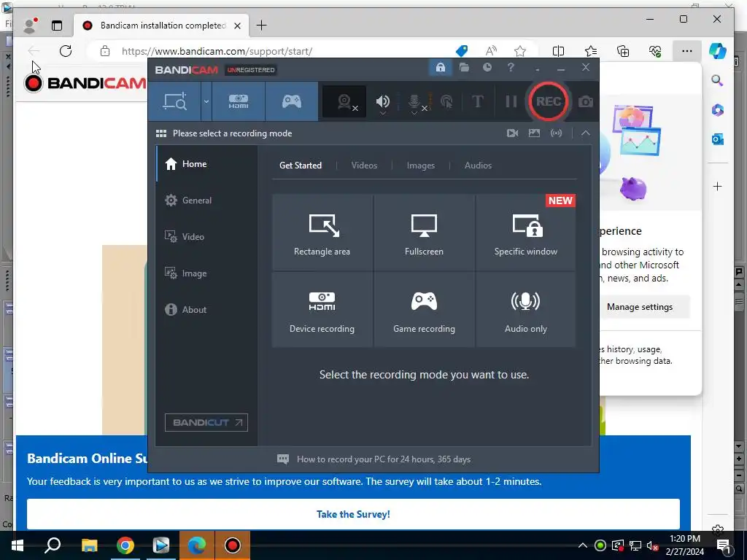Click the pause recording button

point(511,101)
